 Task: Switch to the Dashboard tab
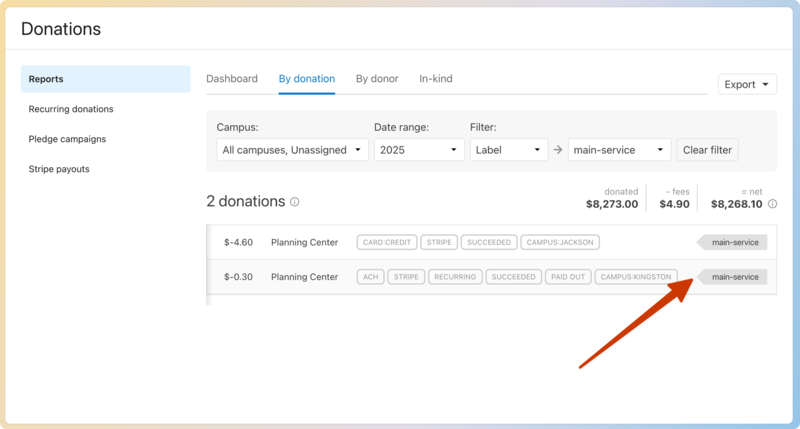click(232, 79)
